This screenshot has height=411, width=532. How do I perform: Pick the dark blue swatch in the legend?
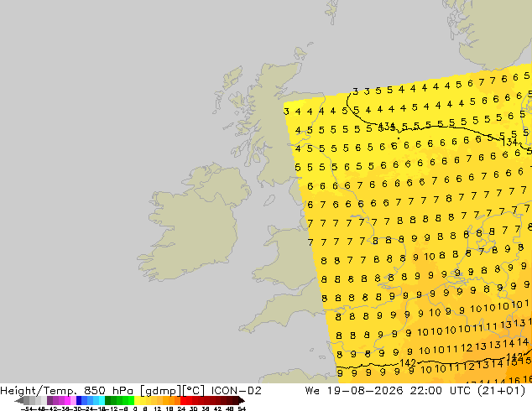[x=79, y=400]
